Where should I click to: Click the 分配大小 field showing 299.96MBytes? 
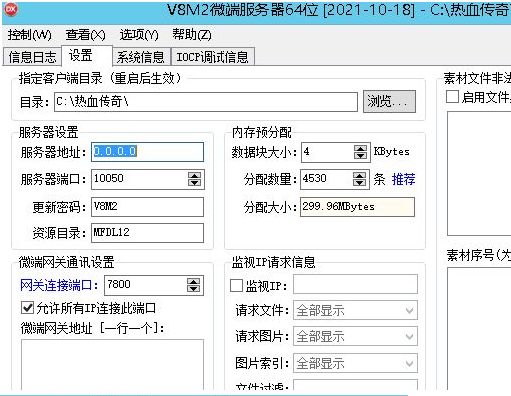pyautogui.click(x=357, y=207)
